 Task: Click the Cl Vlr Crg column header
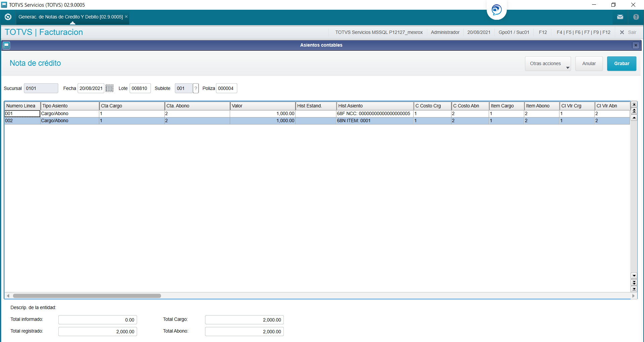tap(577, 106)
